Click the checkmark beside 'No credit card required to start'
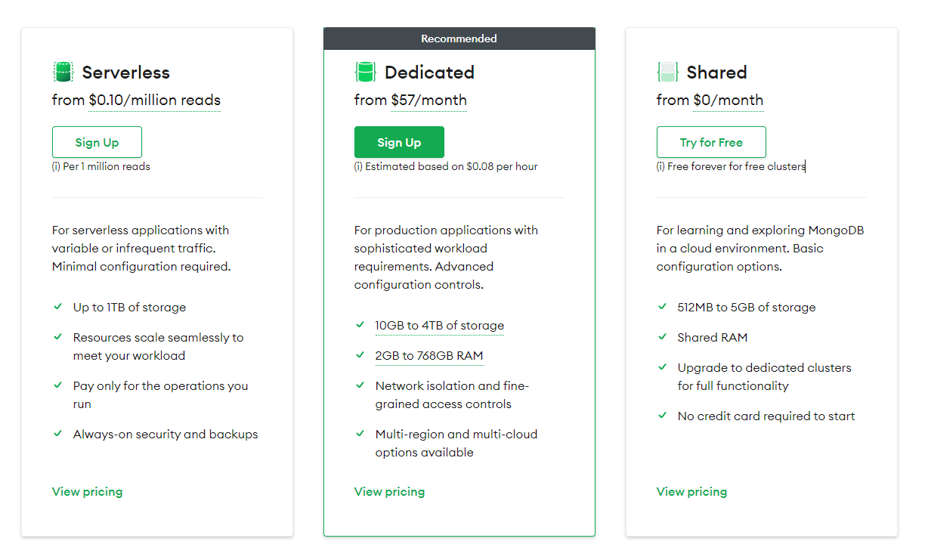This screenshot has width=928, height=560. (662, 416)
